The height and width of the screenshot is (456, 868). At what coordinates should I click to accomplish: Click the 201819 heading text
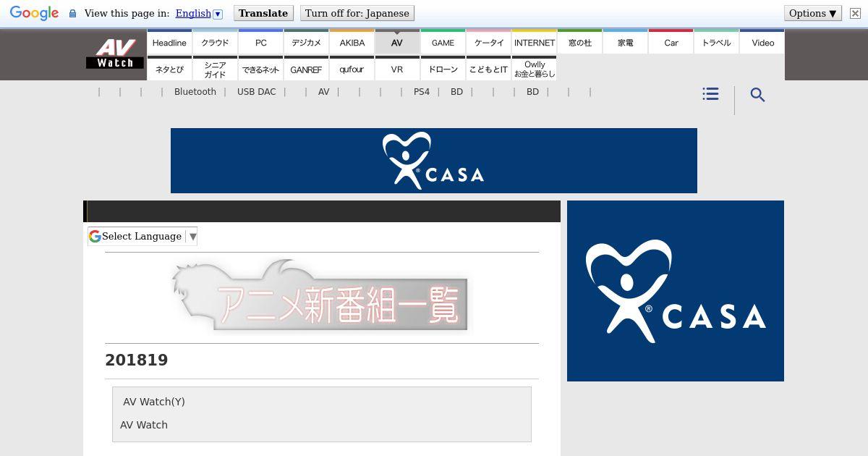click(137, 360)
